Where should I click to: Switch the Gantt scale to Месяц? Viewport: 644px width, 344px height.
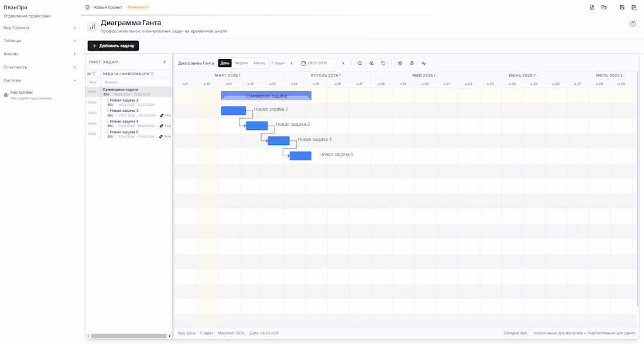pos(259,63)
